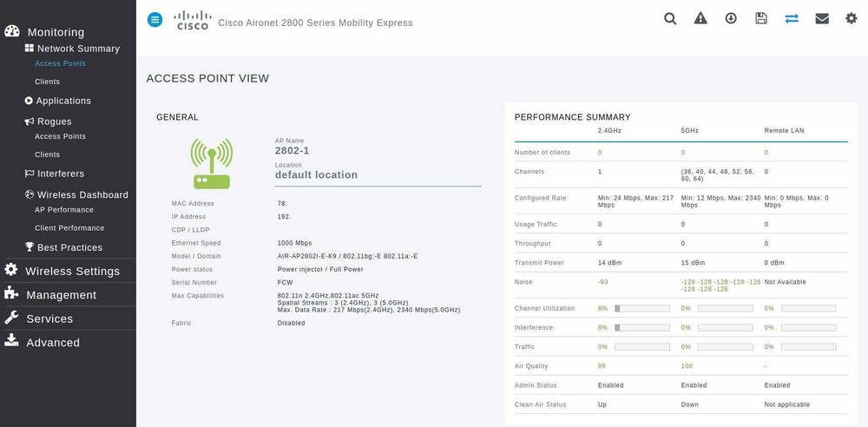Open Network Summary in sidebar
868x427 pixels.
click(78, 49)
